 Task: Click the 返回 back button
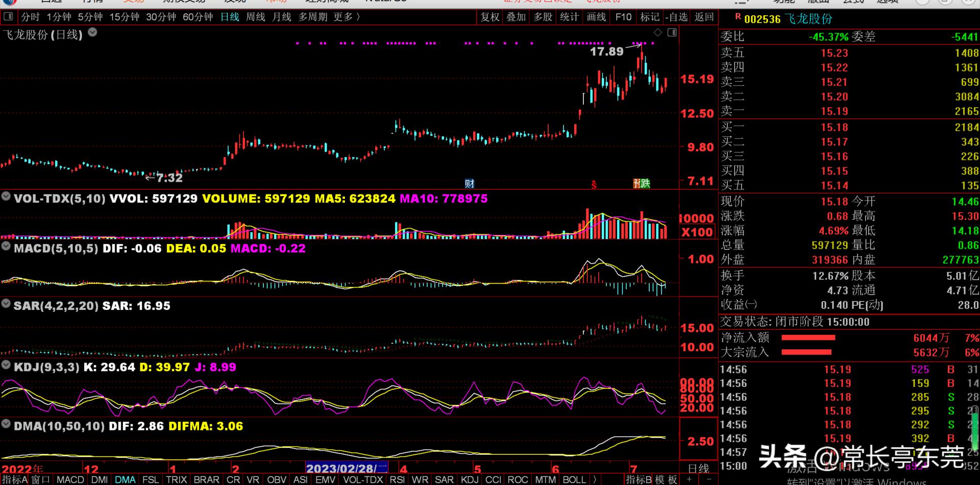pyautogui.click(x=704, y=17)
